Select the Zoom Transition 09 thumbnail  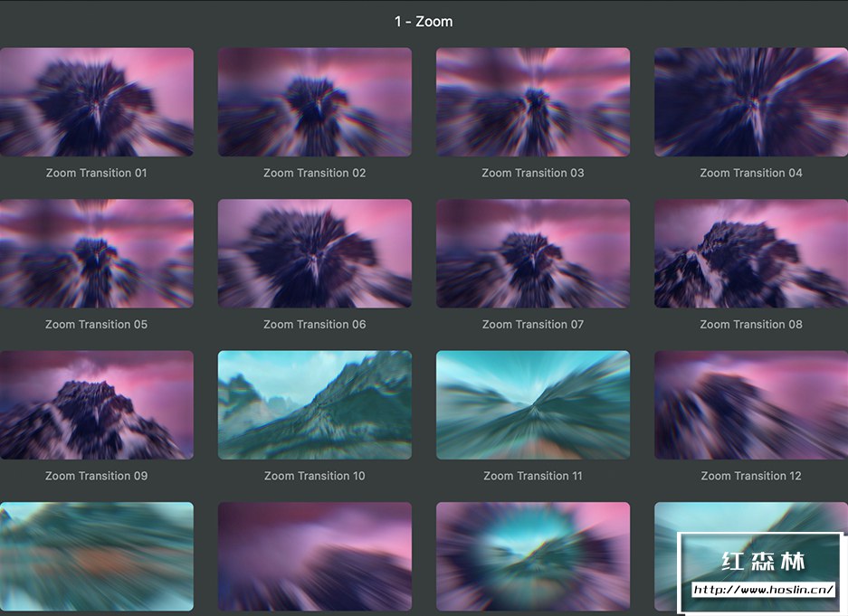click(96, 405)
